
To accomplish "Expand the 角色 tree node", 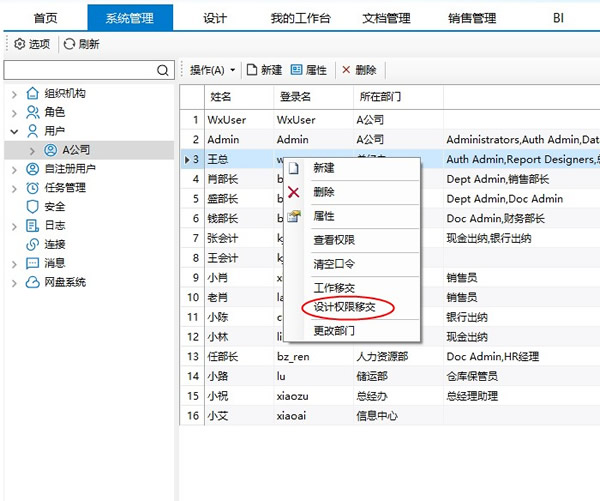I will pos(14,112).
